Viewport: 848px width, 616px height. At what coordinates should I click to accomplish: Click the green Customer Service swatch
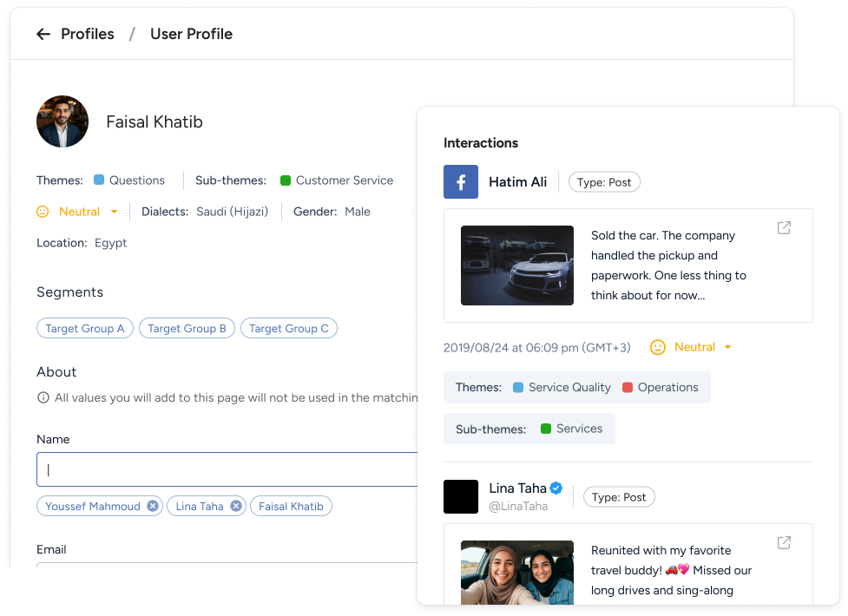click(286, 180)
